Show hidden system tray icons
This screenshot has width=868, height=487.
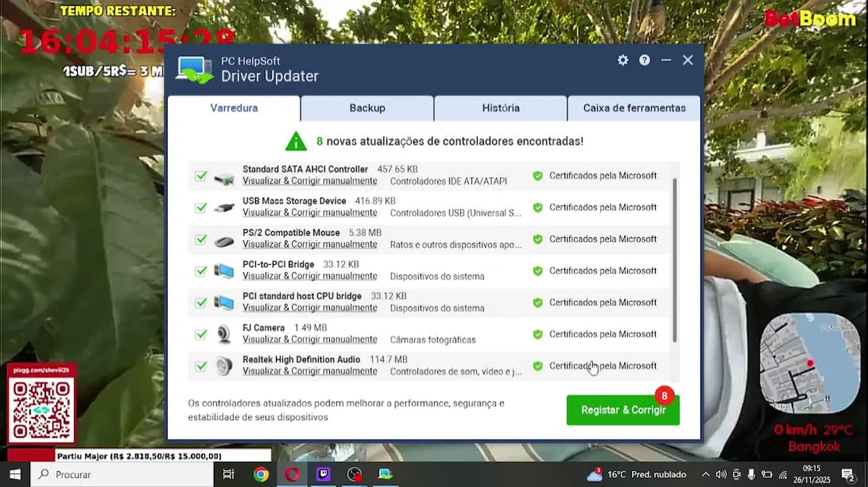706,474
